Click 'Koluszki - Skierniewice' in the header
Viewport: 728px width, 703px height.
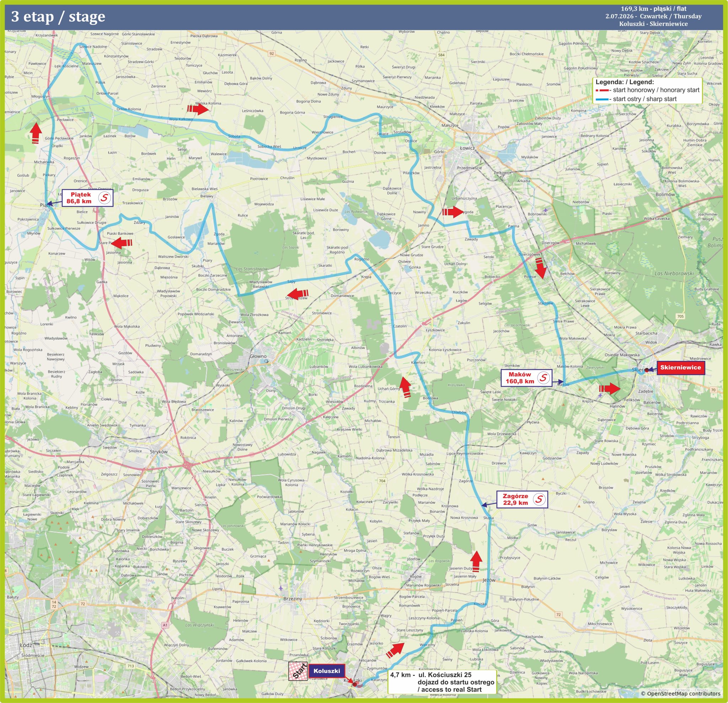pyautogui.click(x=653, y=24)
